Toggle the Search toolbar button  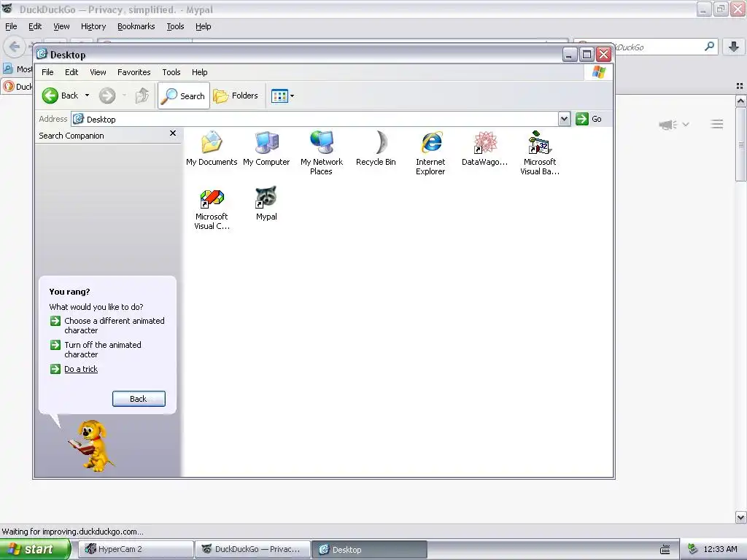click(184, 96)
